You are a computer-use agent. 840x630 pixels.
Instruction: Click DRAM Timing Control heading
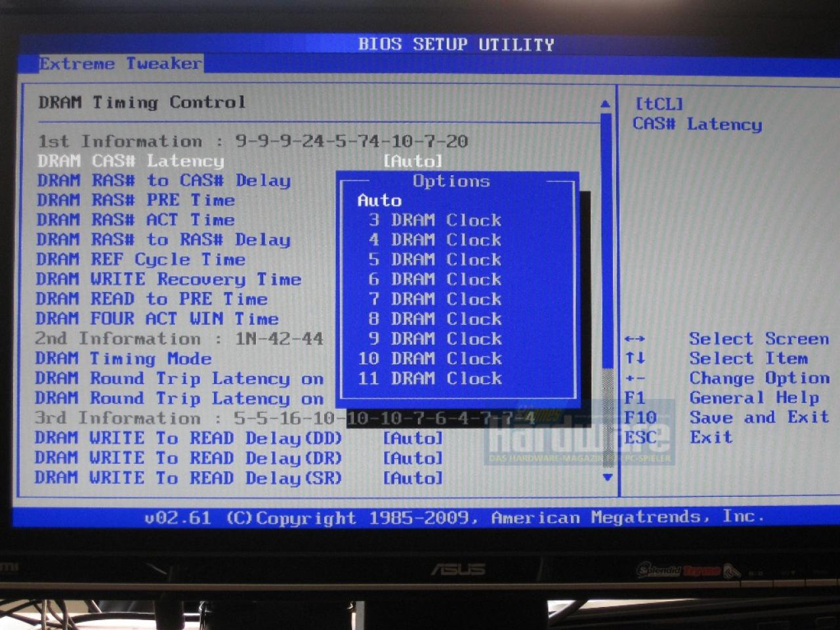(142, 102)
